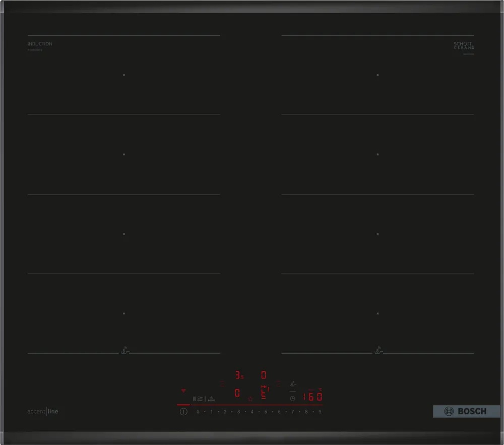The width and height of the screenshot is (504, 445).
Task: Click the SCHOTT CERAN logo
Action: click(x=464, y=45)
